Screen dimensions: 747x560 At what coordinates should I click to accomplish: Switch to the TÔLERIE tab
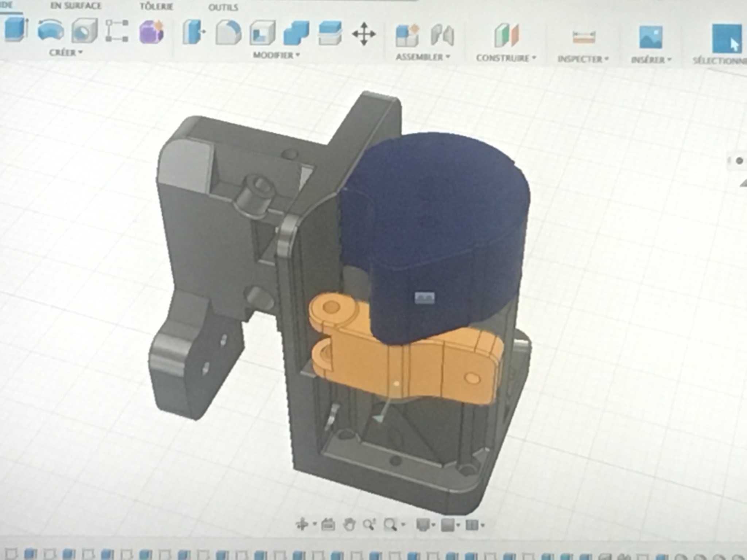pyautogui.click(x=156, y=6)
